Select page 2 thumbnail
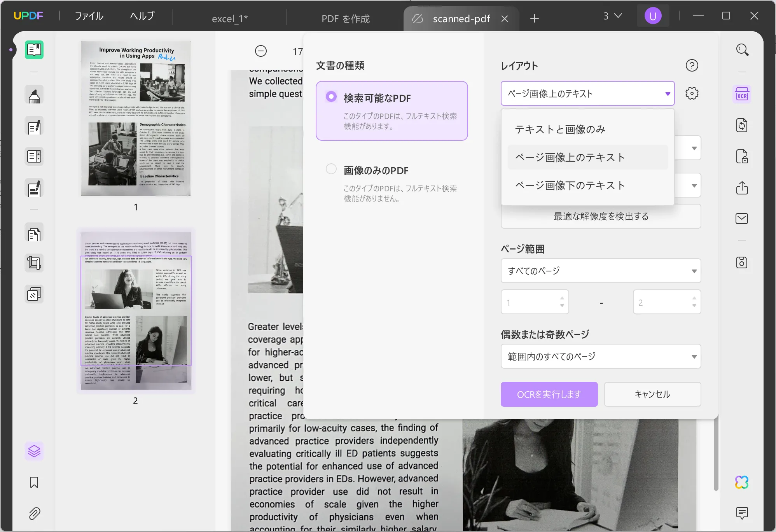The height and width of the screenshot is (532, 776). 136,311
